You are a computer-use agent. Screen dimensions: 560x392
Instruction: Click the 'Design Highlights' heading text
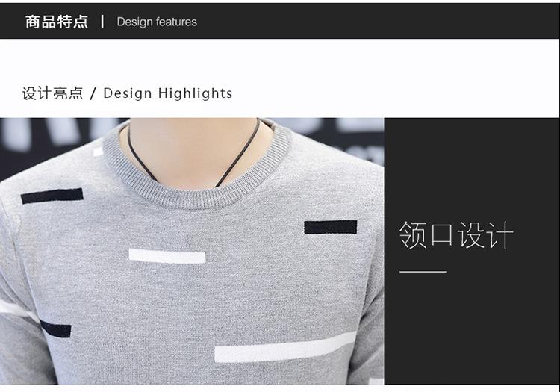[x=167, y=93]
